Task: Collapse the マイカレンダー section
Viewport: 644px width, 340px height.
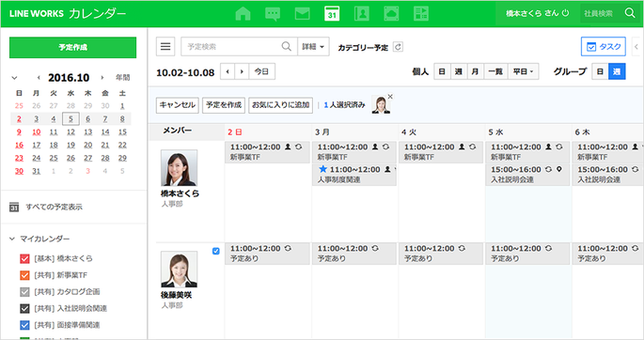Action: tap(12, 239)
